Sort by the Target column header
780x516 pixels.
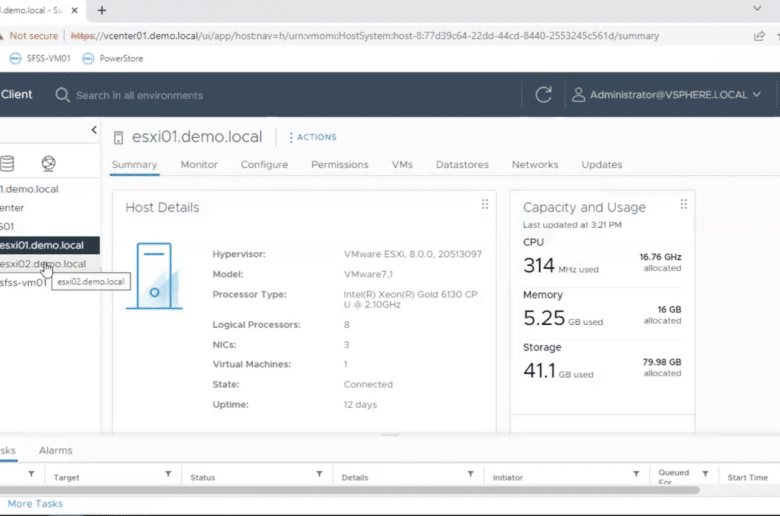click(x=66, y=477)
